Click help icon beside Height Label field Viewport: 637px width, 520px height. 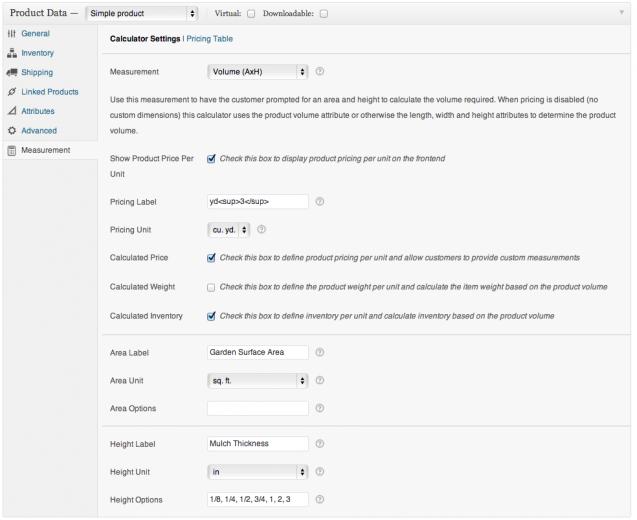(x=320, y=444)
